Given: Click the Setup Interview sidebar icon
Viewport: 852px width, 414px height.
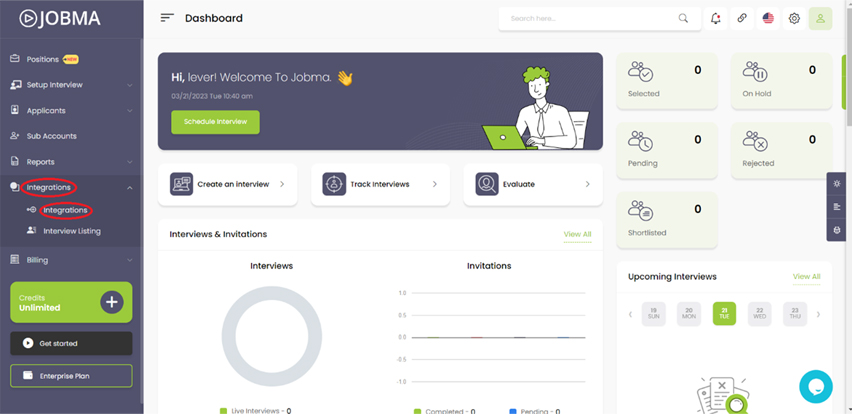Looking at the screenshot, I should (15, 85).
